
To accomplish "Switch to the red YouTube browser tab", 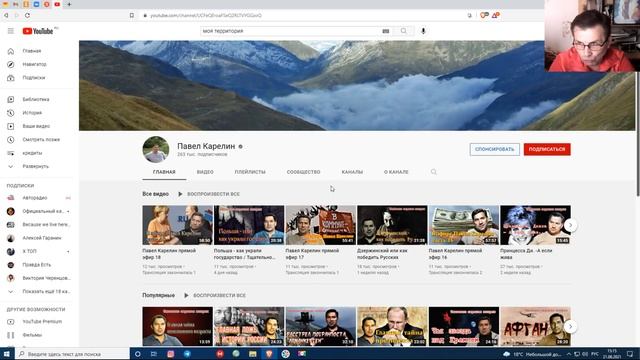I will pyautogui.click(x=57, y=4).
